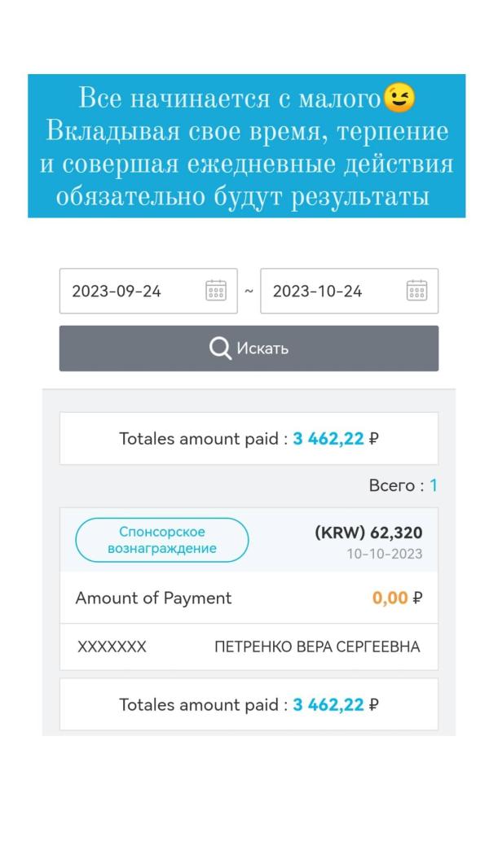
Task: Click the masked XXXXXXX account text
Action: (112, 647)
